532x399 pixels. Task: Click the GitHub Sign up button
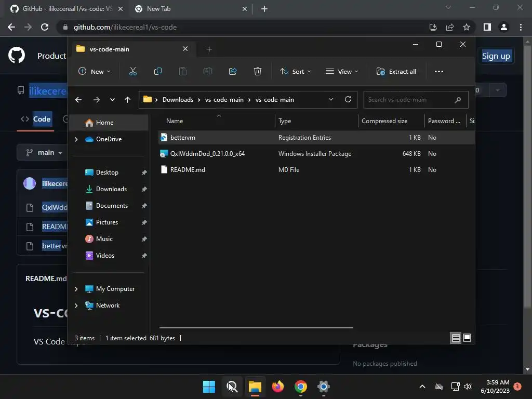pos(496,56)
